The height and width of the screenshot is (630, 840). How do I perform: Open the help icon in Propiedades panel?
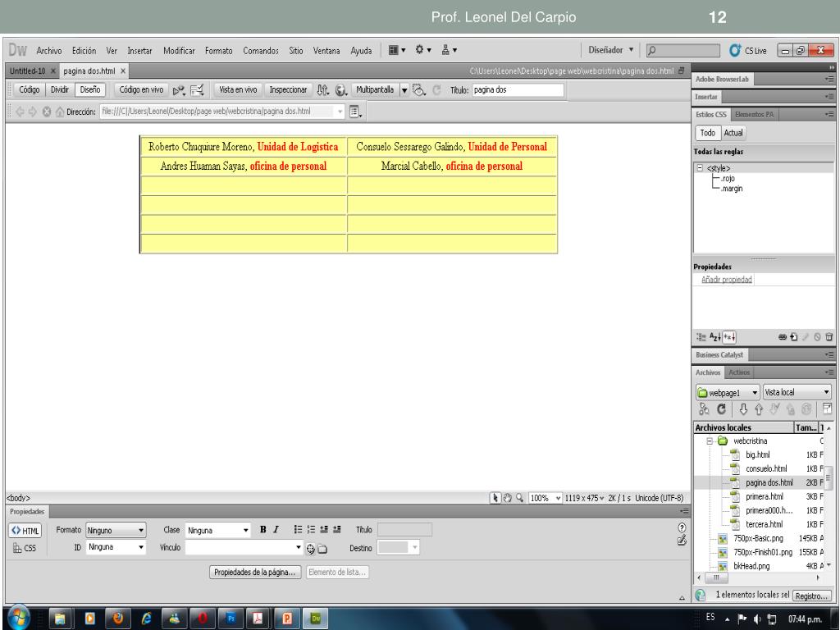tap(682, 527)
